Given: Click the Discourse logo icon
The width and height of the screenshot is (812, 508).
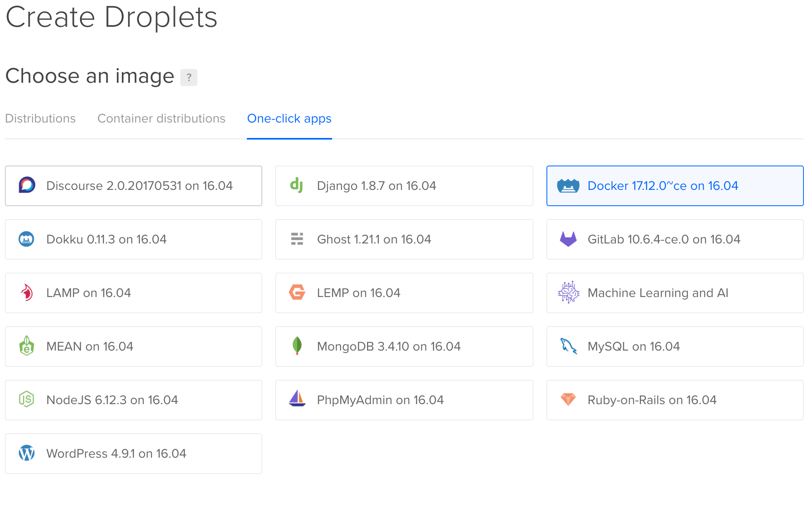Looking at the screenshot, I should (27, 185).
